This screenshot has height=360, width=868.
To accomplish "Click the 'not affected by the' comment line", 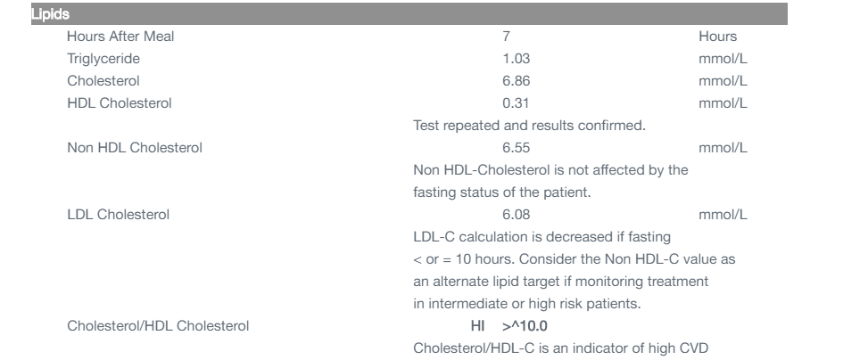I will pyautogui.click(x=550, y=169).
